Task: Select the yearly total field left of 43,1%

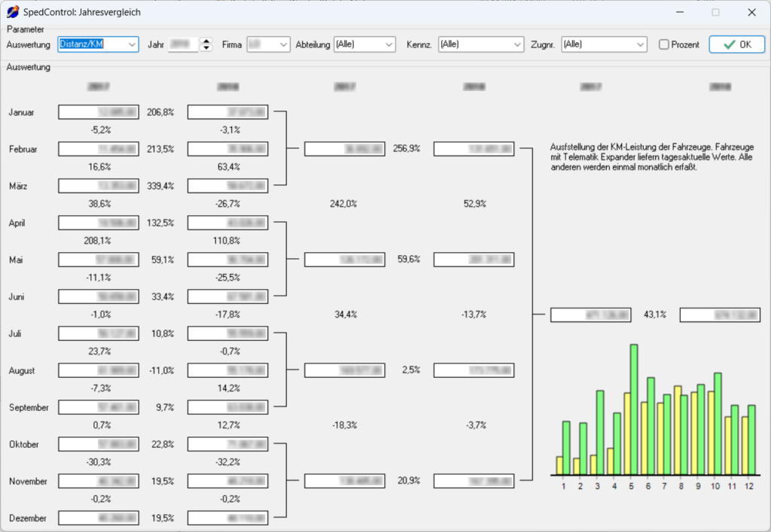Action: [x=590, y=315]
